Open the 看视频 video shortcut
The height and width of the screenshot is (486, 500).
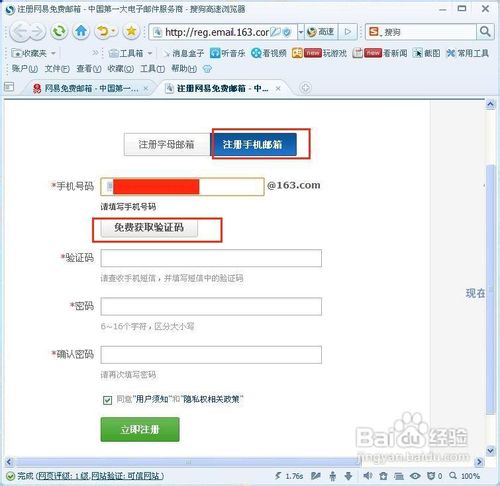pyautogui.click(x=269, y=53)
